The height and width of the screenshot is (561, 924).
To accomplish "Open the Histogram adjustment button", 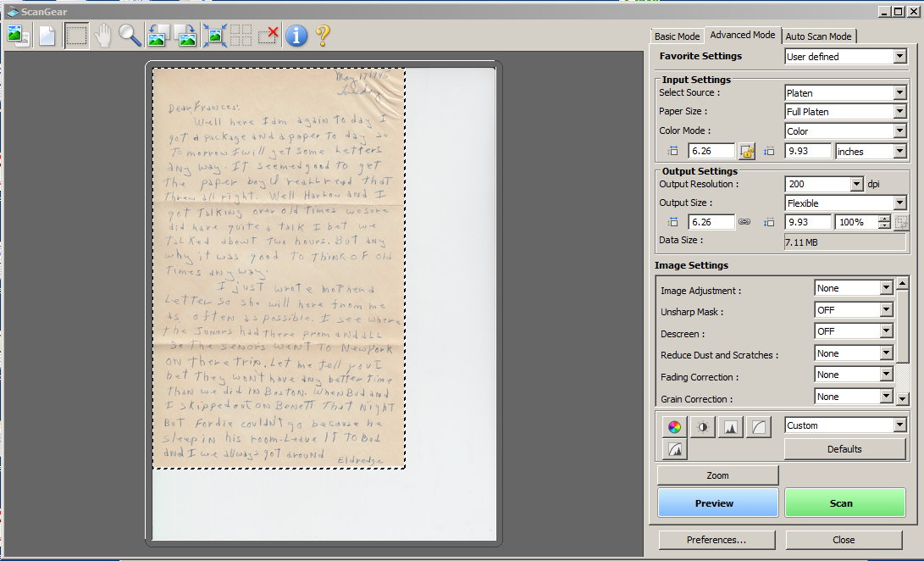I will [730, 427].
